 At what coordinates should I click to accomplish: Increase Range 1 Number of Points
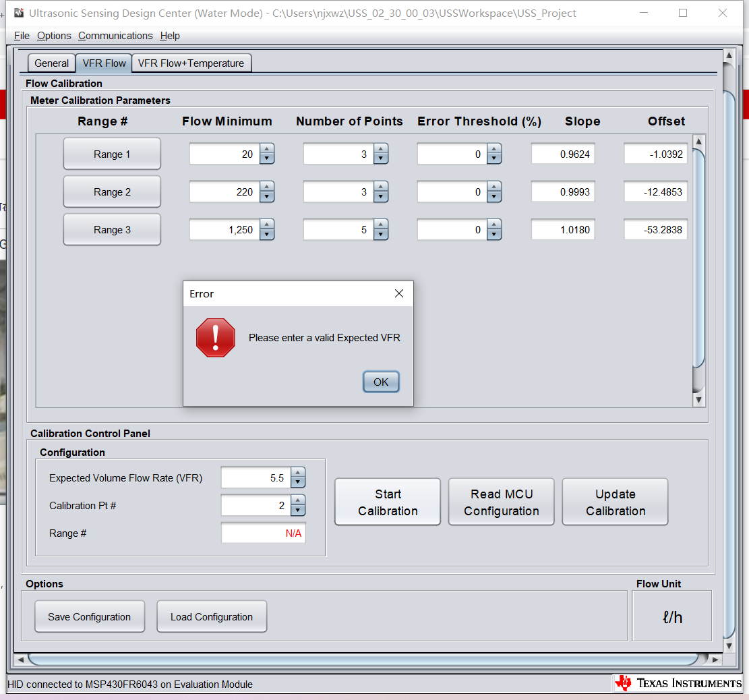[381, 148]
